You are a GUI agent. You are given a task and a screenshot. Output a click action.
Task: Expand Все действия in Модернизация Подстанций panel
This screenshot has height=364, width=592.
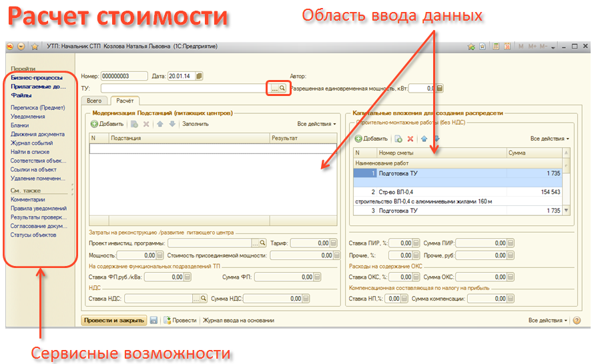pos(316,124)
